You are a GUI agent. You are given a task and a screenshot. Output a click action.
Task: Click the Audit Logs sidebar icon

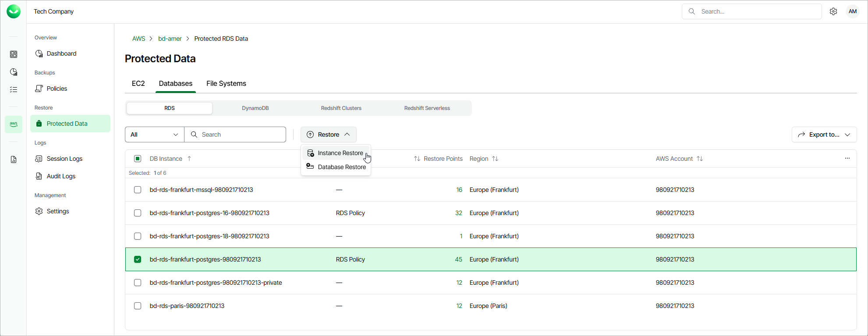(39, 176)
